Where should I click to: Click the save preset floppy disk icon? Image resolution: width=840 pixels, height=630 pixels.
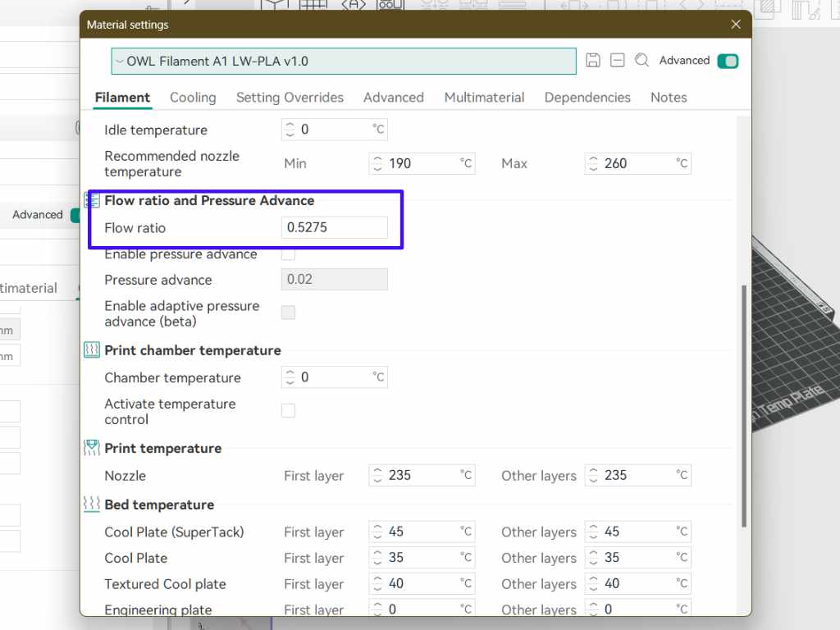593,61
